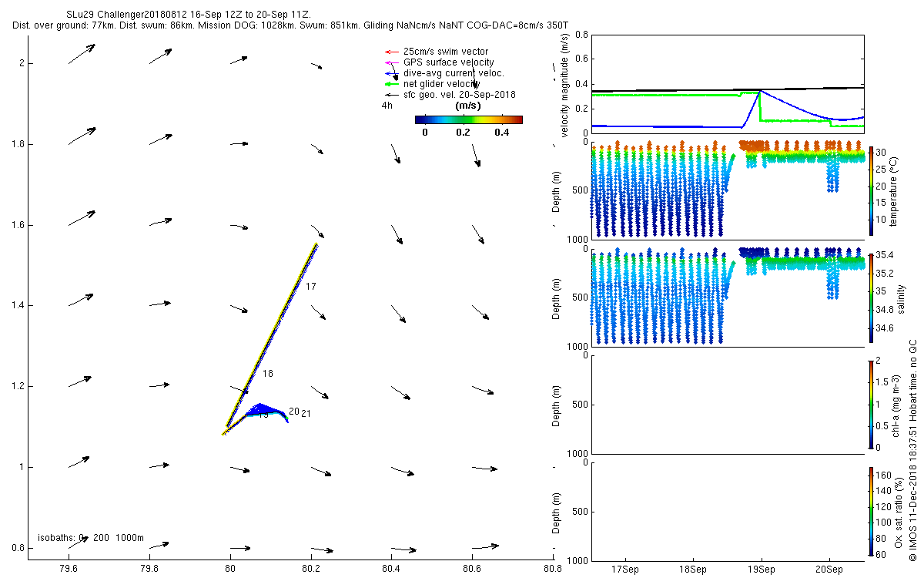The image size is (924, 578).
Task: Click the 19Sep tick label on time axis
Action: (762, 570)
